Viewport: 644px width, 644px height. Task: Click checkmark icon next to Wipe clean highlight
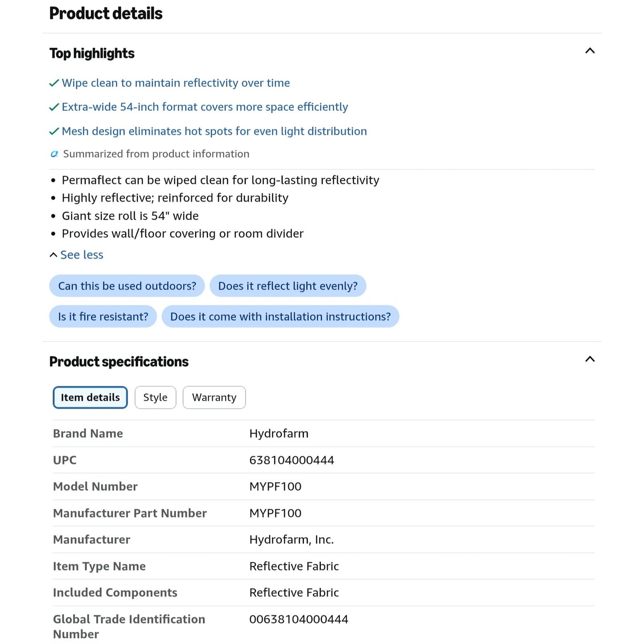54,83
